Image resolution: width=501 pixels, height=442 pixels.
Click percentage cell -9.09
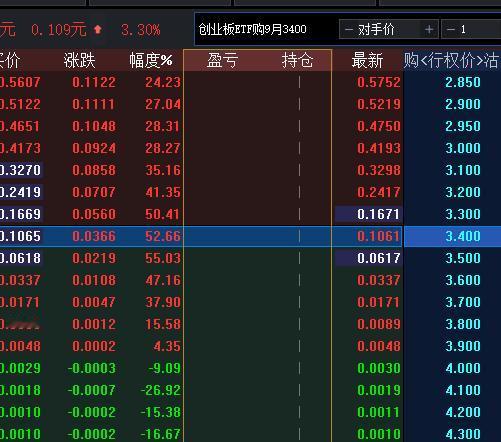pos(164,368)
